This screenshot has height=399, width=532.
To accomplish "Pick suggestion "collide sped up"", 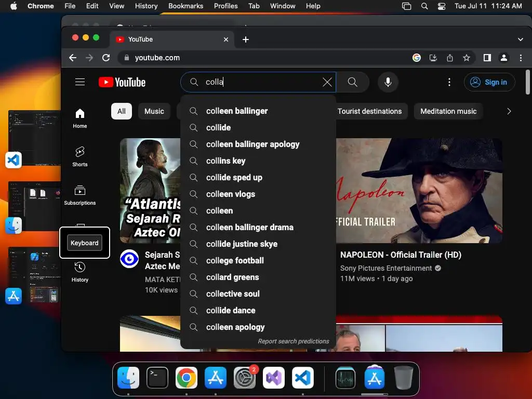I will 258,178.
